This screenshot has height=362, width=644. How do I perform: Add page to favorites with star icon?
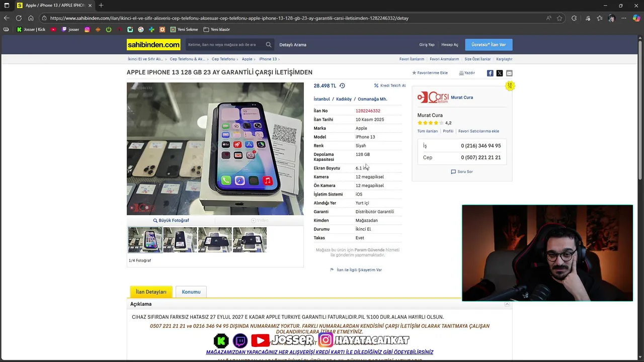pyautogui.click(x=559, y=18)
